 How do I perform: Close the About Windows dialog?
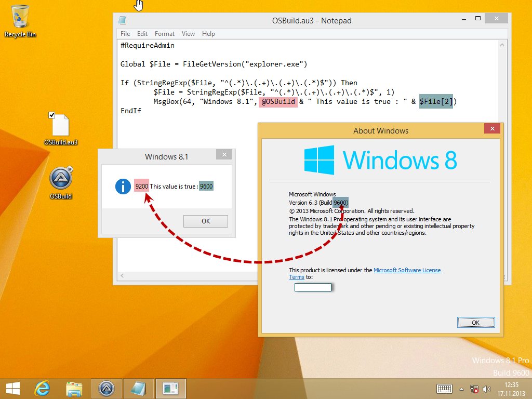(x=493, y=129)
